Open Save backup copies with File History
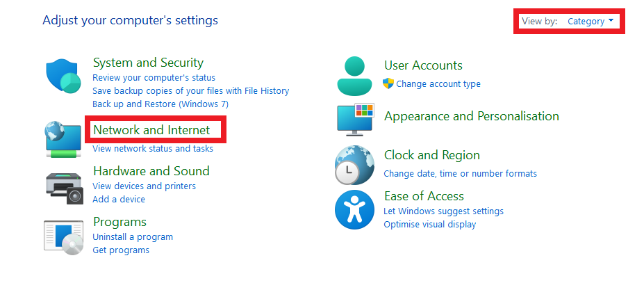Screen dimensions: 644x306 point(190,91)
